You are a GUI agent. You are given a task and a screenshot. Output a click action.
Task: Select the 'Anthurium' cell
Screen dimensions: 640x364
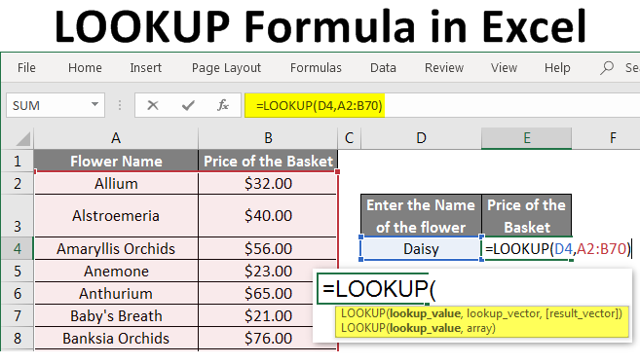click(x=116, y=294)
